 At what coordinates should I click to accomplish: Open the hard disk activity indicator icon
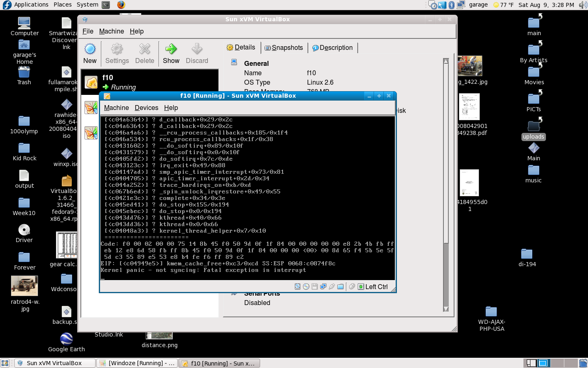pyautogui.click(x=298, y=287)
